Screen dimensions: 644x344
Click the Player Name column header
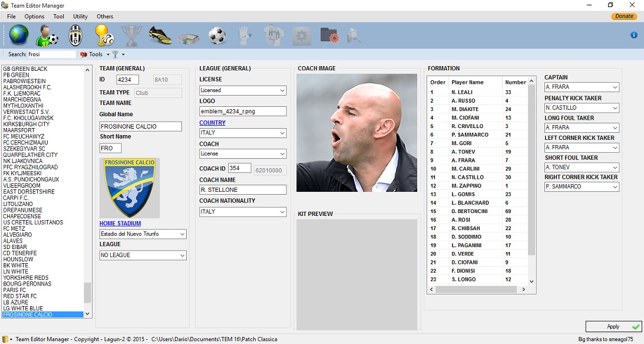pos(475,82)
